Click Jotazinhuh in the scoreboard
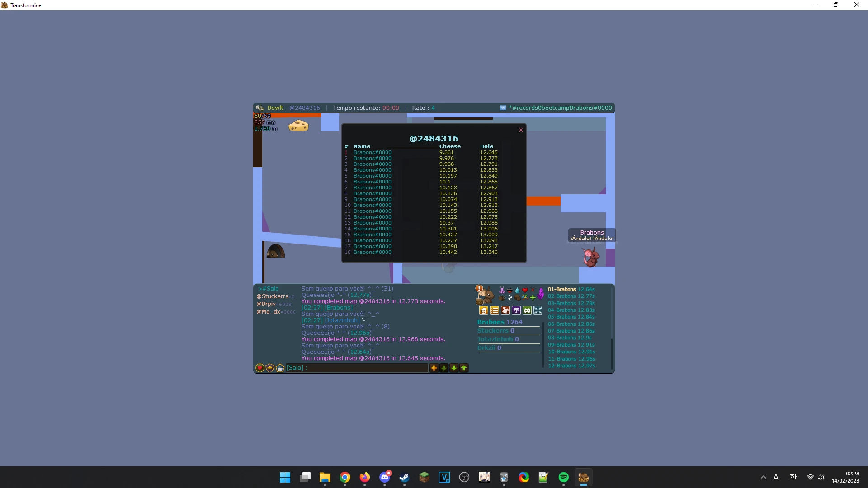868x488 pixels. tap(498, 339)
